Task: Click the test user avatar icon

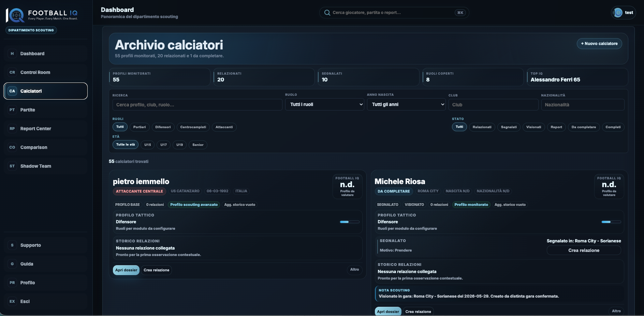Action: coord(618,13)
